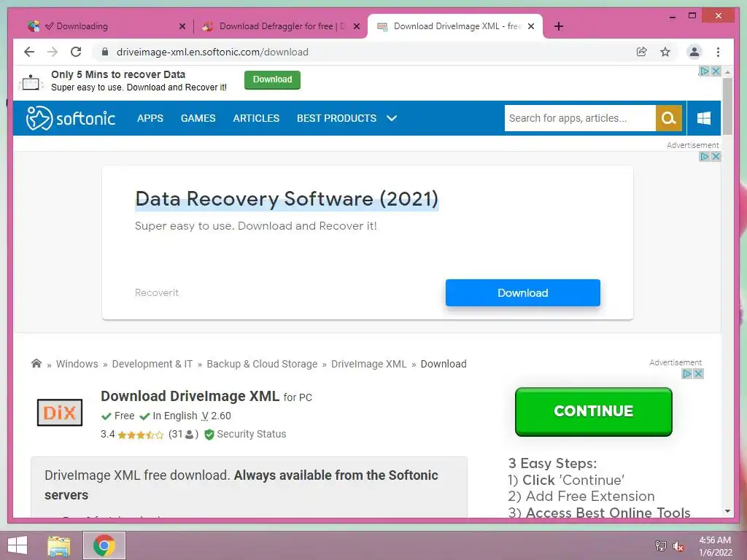Viewport: 747px width, 560px height.
Task: Click AdChoices icon on top banner ad
Action: (704, 71)
